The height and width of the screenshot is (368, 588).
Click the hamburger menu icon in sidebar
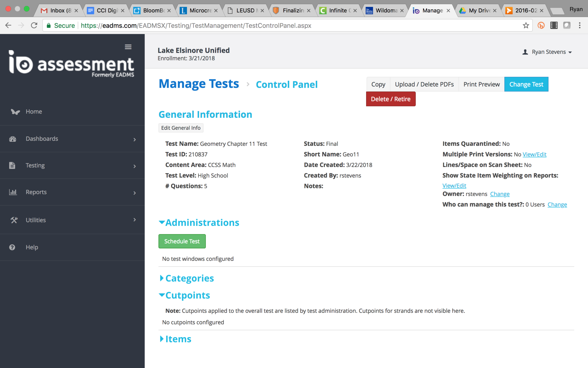tap(128, 47)
